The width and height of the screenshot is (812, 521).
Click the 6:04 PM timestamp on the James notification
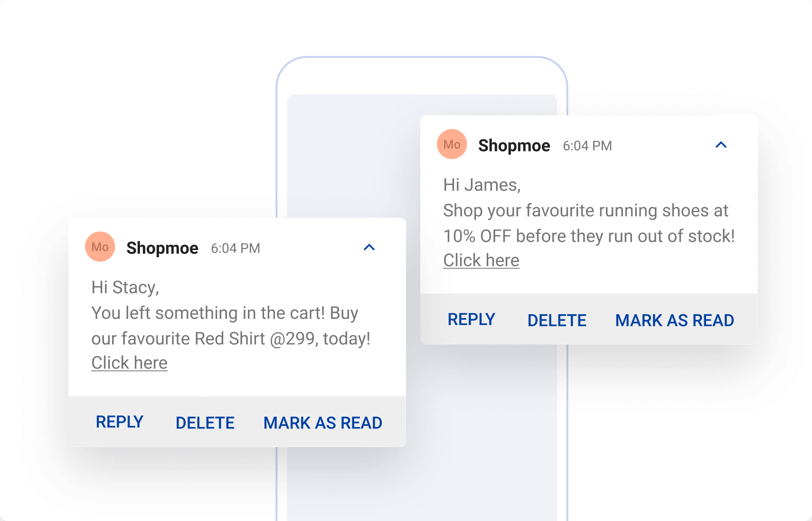click(587, 146)
